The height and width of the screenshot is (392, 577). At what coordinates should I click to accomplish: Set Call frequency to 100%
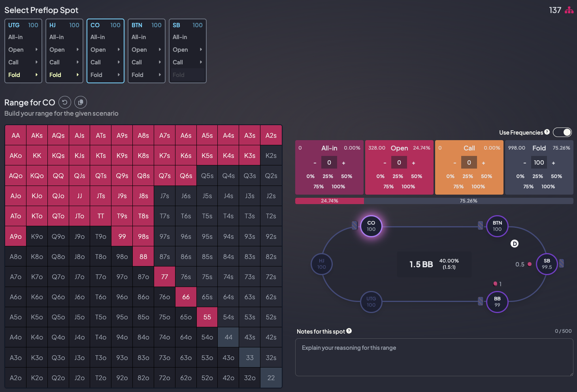point(478,186)
